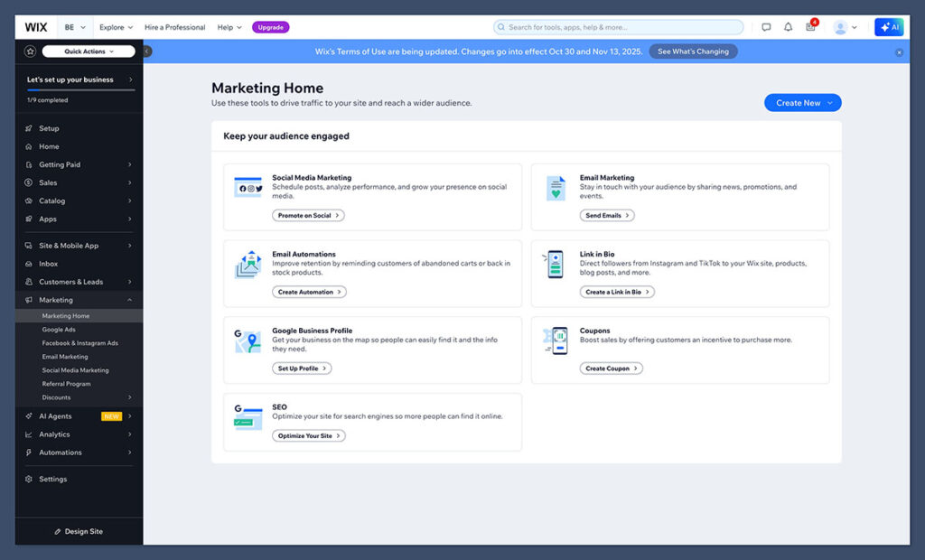The height and width of the screenshot is (560, 925).
Task: Click See What's Changing in the banner
Action: [x=693, y=51]
